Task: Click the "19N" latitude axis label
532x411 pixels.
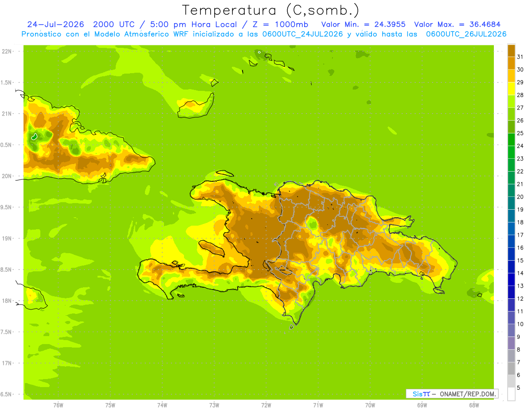Action: [x=7, y=239]
